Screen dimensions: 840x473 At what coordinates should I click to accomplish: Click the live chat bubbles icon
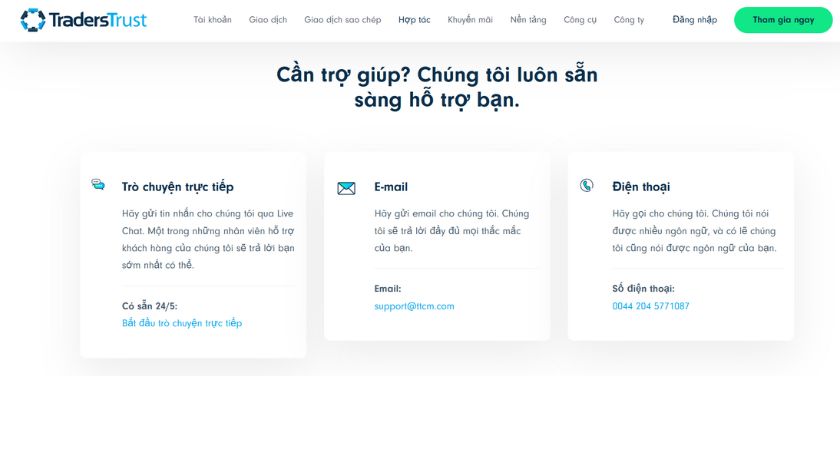98,184
